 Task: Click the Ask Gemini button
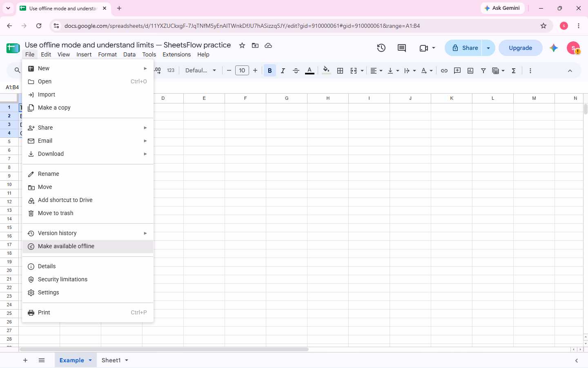click(x=502, y=8)
